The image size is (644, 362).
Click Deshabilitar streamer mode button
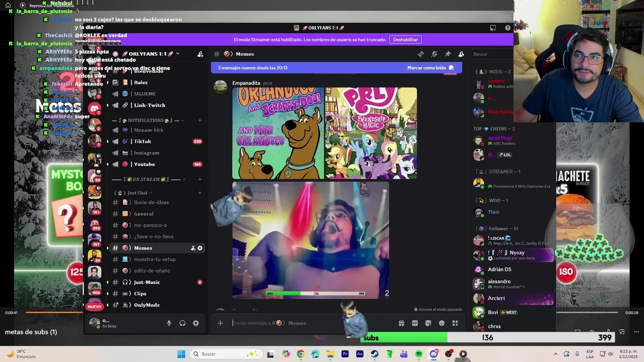click(406, 40)
